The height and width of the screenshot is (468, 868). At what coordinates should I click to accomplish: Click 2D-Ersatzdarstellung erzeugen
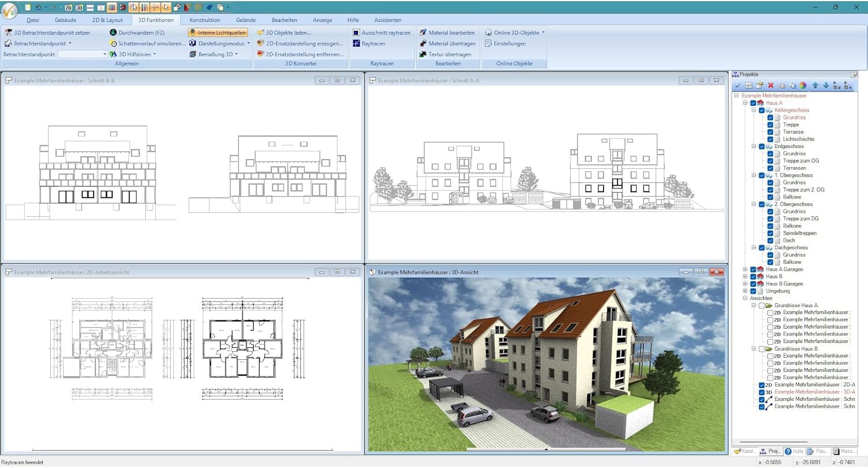[300, 43]
